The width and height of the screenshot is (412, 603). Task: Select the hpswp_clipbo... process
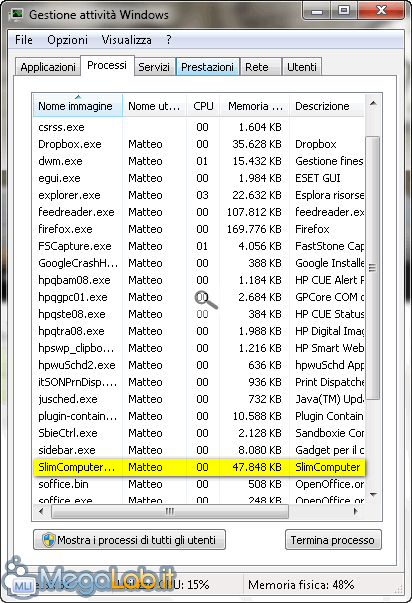point(199,348)
